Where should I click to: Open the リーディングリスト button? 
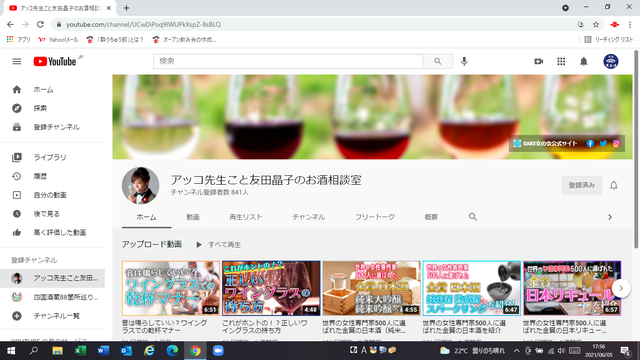[609, 40]
